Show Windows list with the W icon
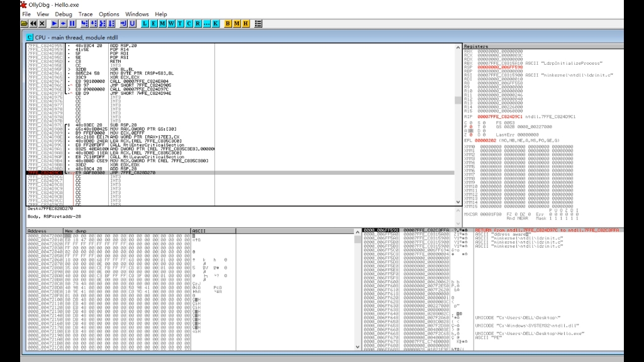 171,24
